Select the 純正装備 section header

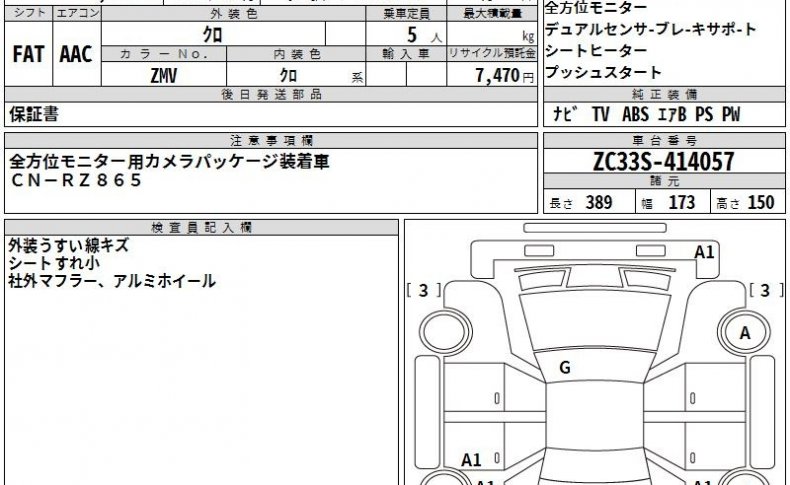click(665, 94)
